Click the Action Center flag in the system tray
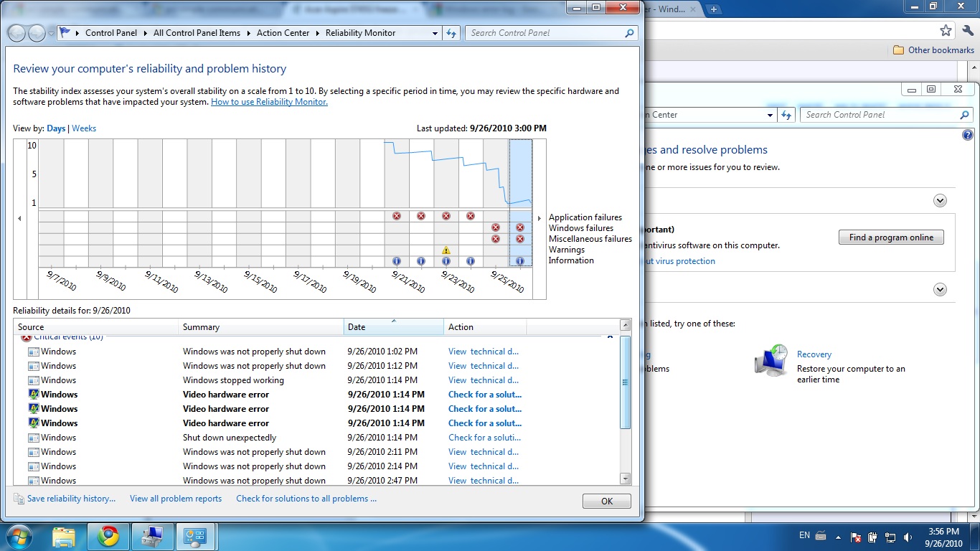 coord(856,537)
